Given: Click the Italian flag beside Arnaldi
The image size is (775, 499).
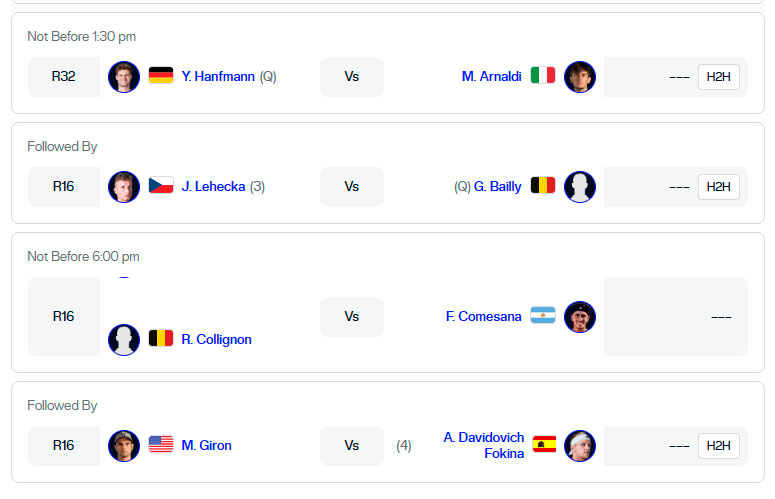Looking at the screenshot, I should (x=543, y=76).
